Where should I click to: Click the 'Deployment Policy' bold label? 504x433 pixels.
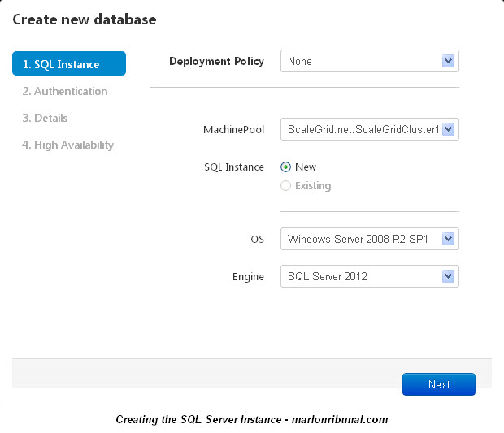click(216, 61)
